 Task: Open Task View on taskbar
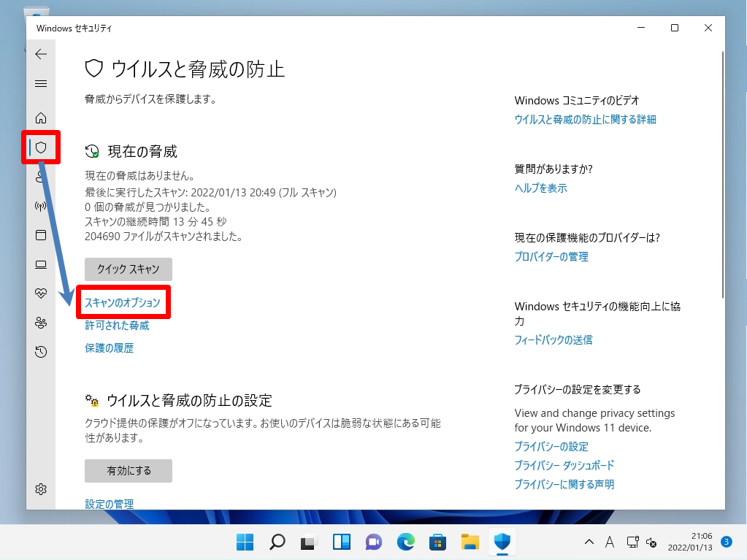(x=309, y=542)
